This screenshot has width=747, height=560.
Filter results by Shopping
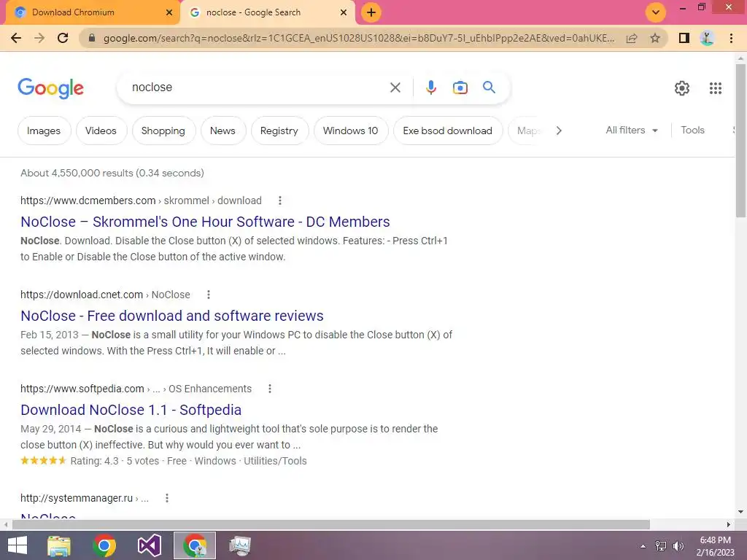[163, 131]
